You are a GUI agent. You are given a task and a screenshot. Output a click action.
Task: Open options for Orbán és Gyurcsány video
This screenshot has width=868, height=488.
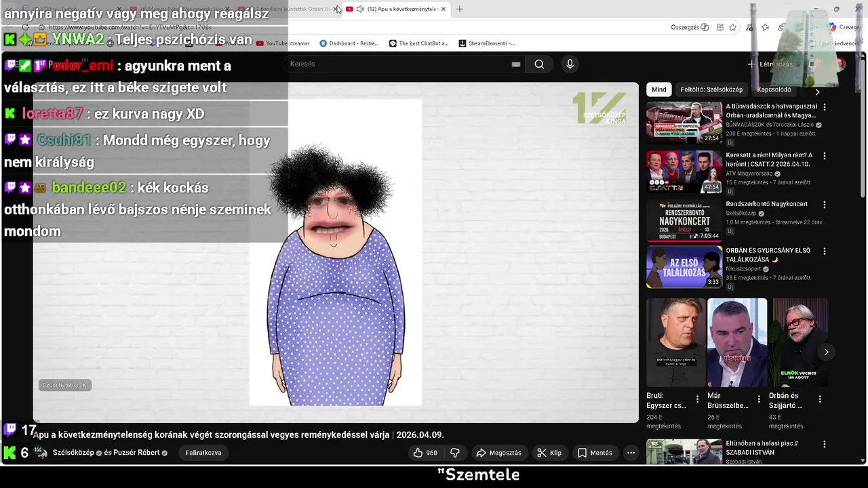click(x=825, y=251)
